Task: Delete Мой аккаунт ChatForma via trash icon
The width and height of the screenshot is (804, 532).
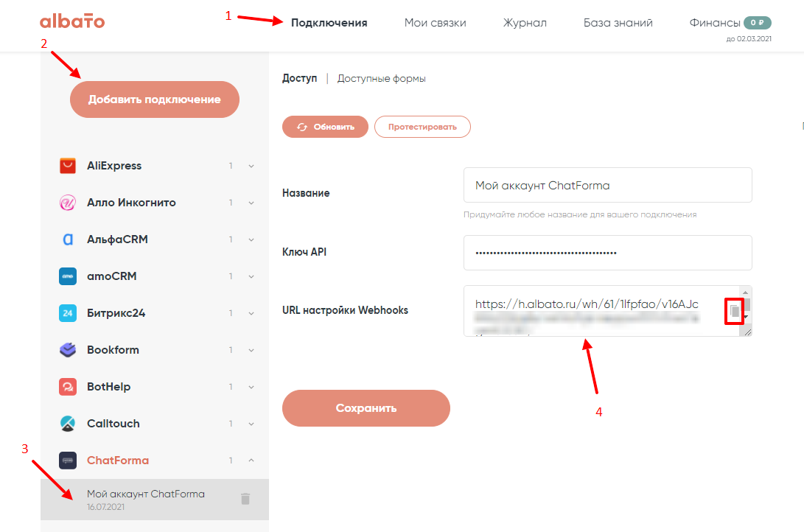Action: click(x=245, y=499)
